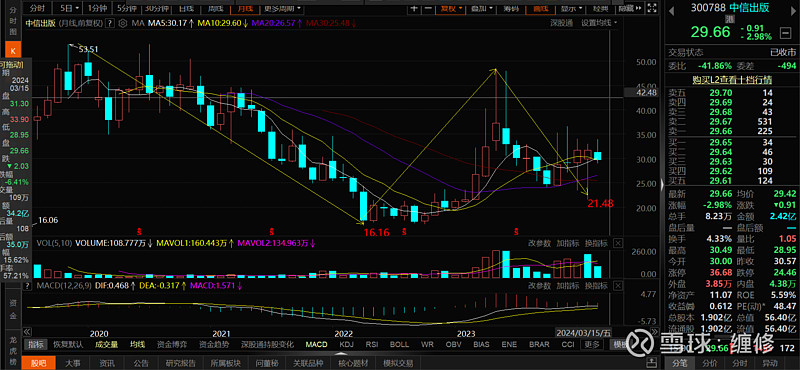Close the VOL indicator panel
The height and width of the screenshot is (370, 800).
pos(618,243)
